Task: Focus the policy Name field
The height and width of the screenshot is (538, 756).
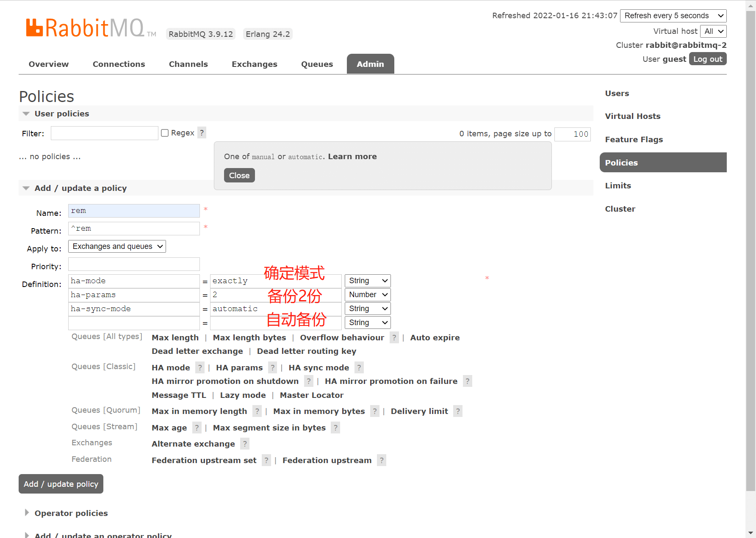Action: coord(134,211)
